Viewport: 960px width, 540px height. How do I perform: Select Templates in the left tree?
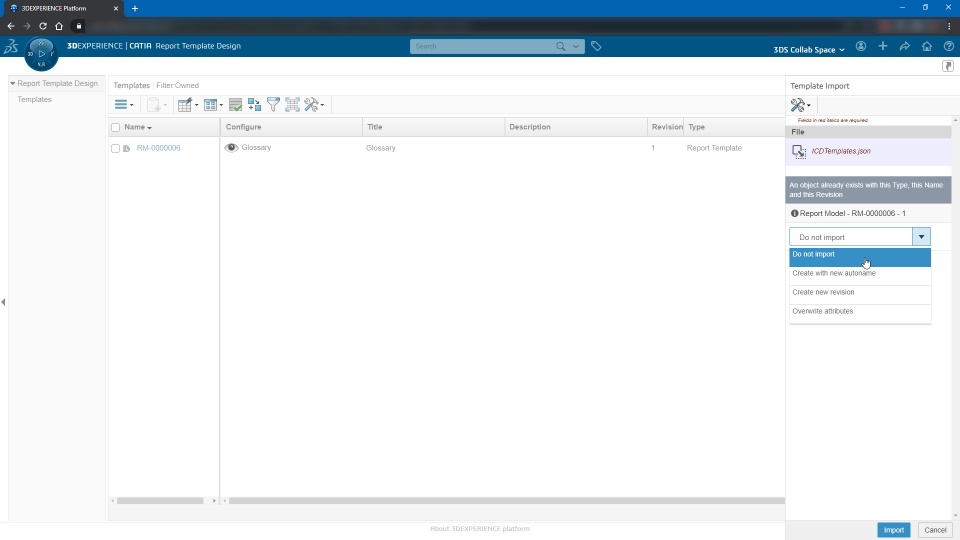(34, 99)
